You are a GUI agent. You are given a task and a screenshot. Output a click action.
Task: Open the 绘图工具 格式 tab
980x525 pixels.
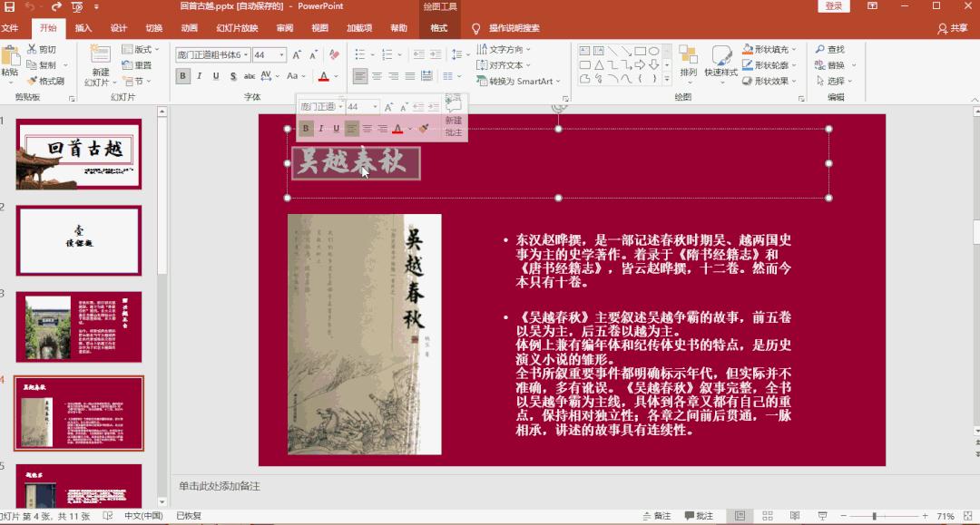pos(439,27)
